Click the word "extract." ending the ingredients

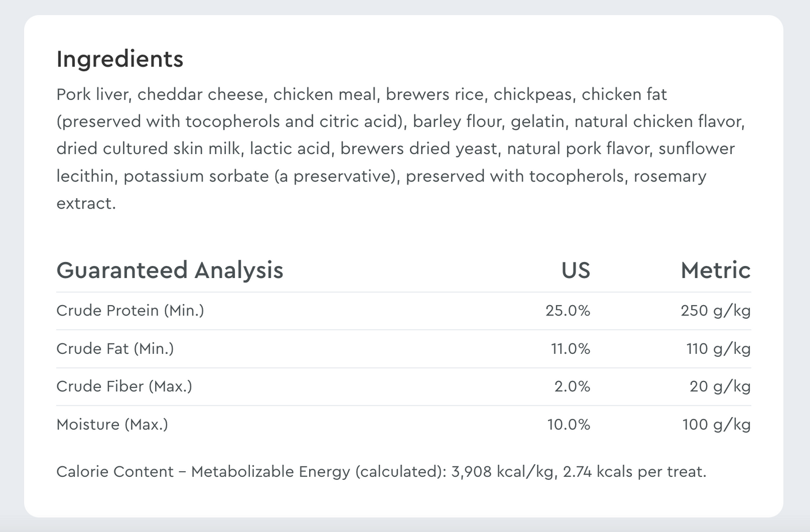(86, 203)
